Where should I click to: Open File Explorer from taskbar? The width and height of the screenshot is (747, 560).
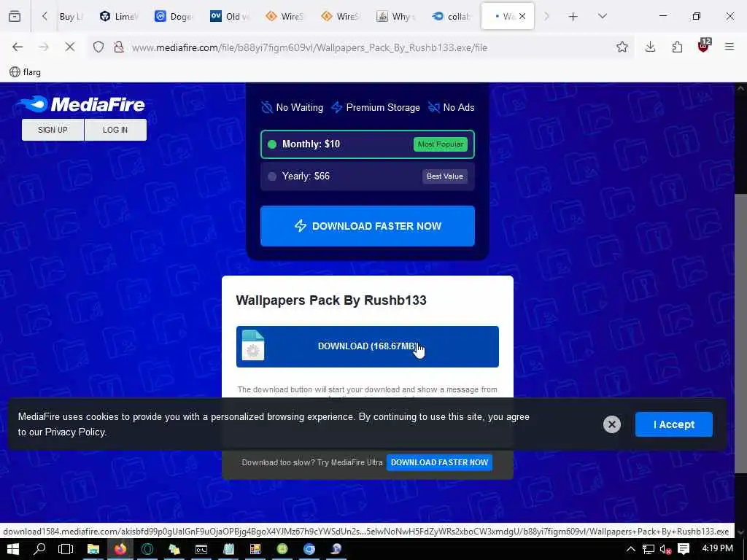pyautogui.click(x=93, y=549)
